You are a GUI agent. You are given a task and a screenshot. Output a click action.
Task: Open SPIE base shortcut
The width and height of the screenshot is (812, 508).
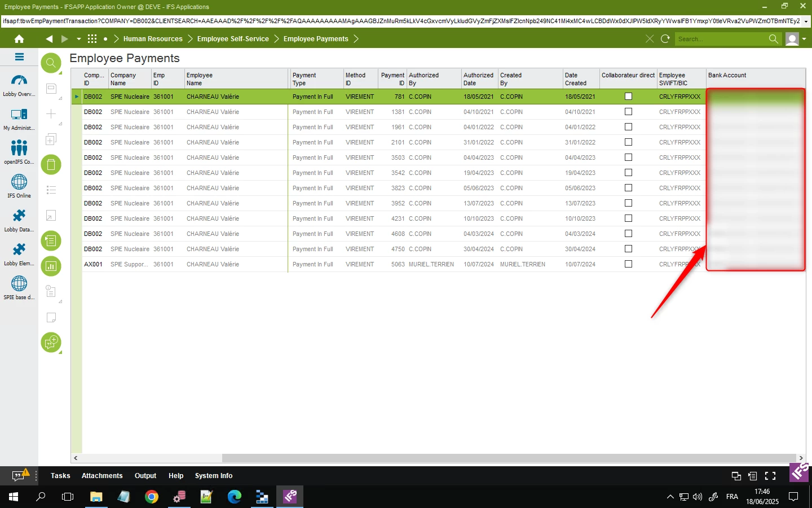pos(19,288)
